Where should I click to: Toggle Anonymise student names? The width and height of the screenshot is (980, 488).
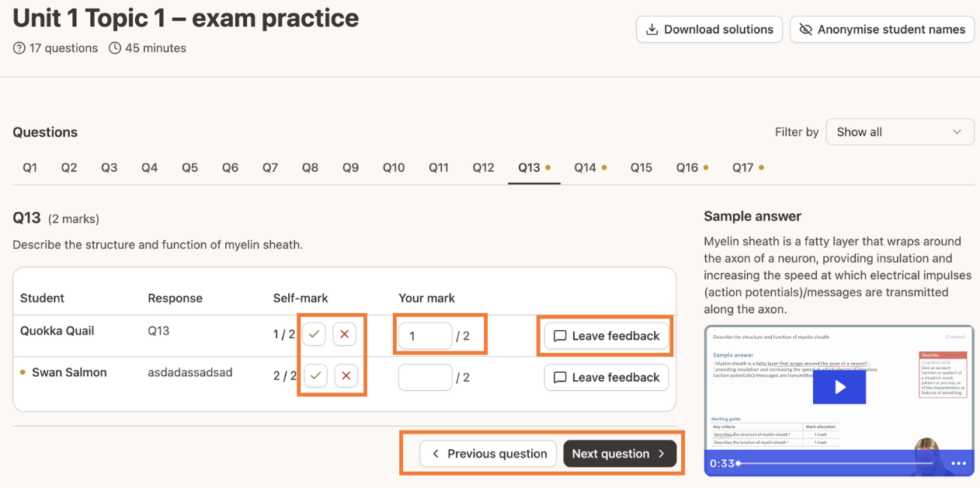pyautogui.click(x=882, y=30)
